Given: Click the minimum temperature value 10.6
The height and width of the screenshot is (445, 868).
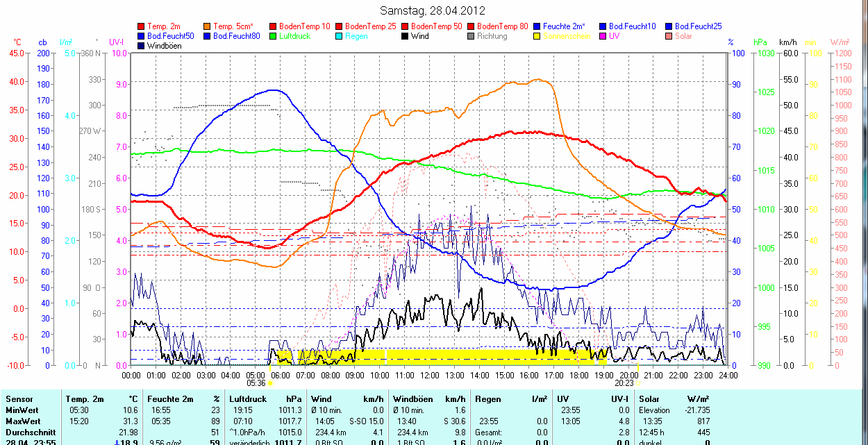Looking at the screenshot, I should pos(131,410).
